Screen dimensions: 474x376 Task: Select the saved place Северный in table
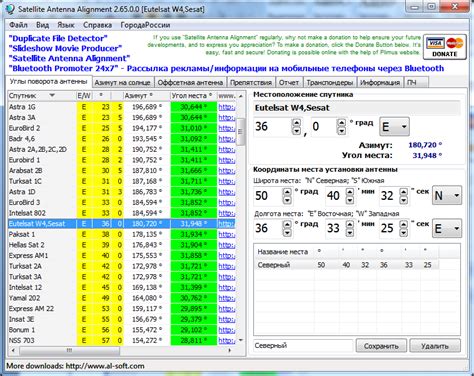(347, 265)
